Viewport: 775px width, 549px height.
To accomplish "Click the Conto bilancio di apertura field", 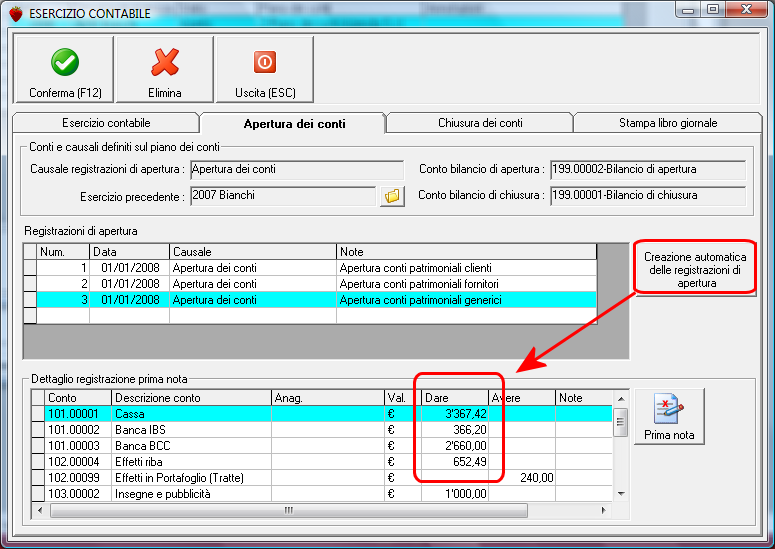I will (648, 169).
